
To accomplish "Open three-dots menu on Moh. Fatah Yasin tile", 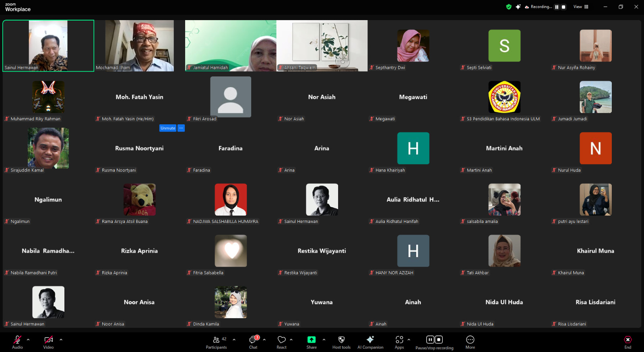I will 181,128.
